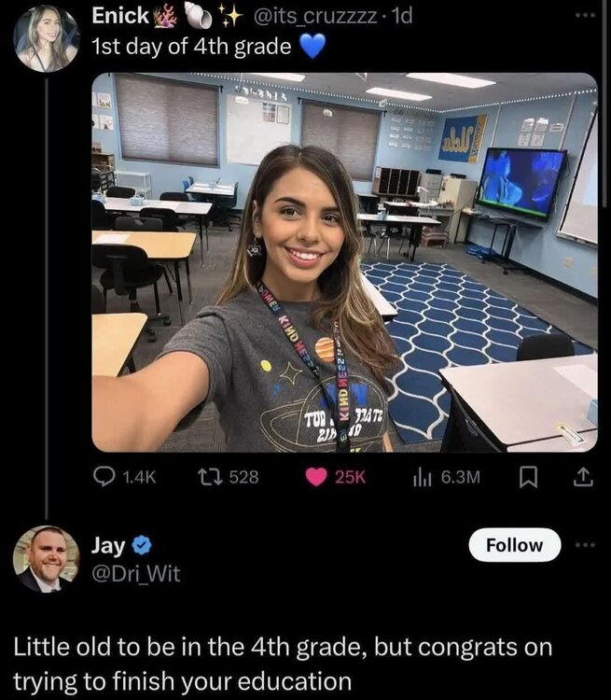Open more options next to the Follow button

point(585,545)
